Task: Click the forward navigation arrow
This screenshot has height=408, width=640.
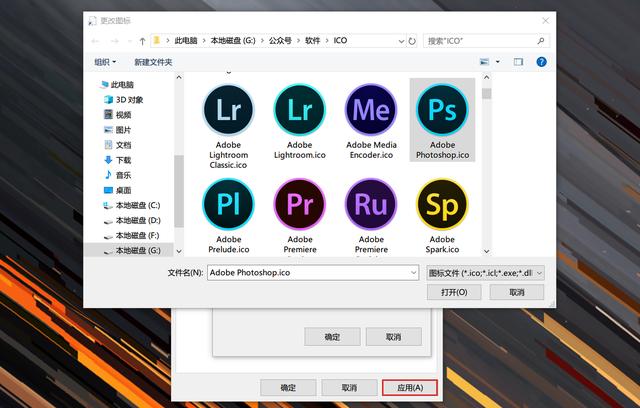Action: 115,41
